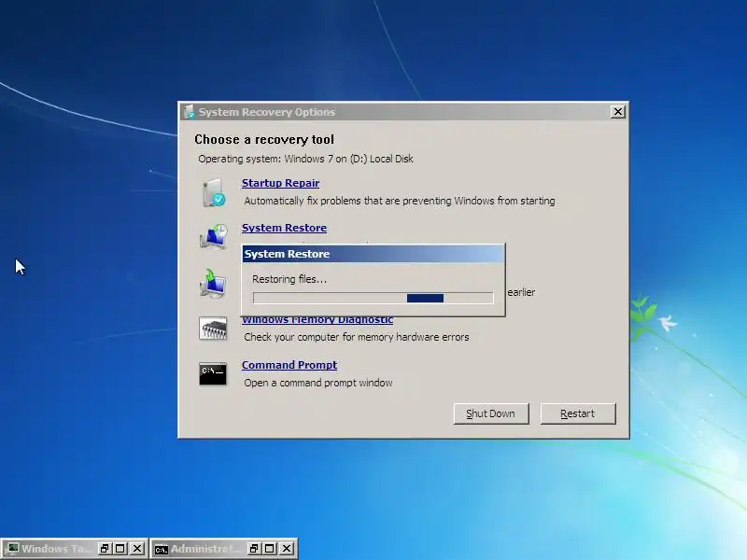Open the Windows Memory Diagnostic link

coord(317,320)
